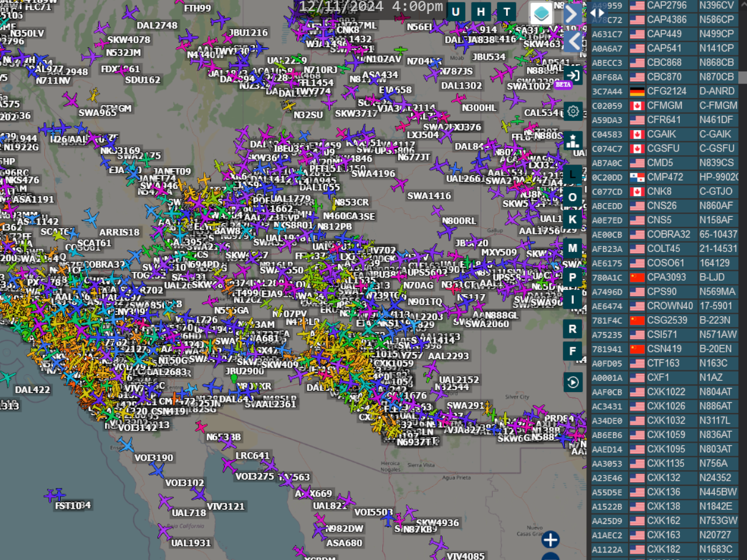Select the CAP4386 row in aircraft list
This screenshot has width=747, height=560.
tap(666, 20)
